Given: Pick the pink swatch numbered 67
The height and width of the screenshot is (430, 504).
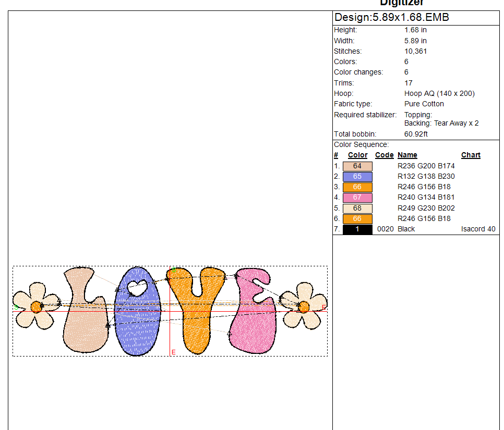Looking at the screenshot, I should pyautogui.click(x=357, y=198).
